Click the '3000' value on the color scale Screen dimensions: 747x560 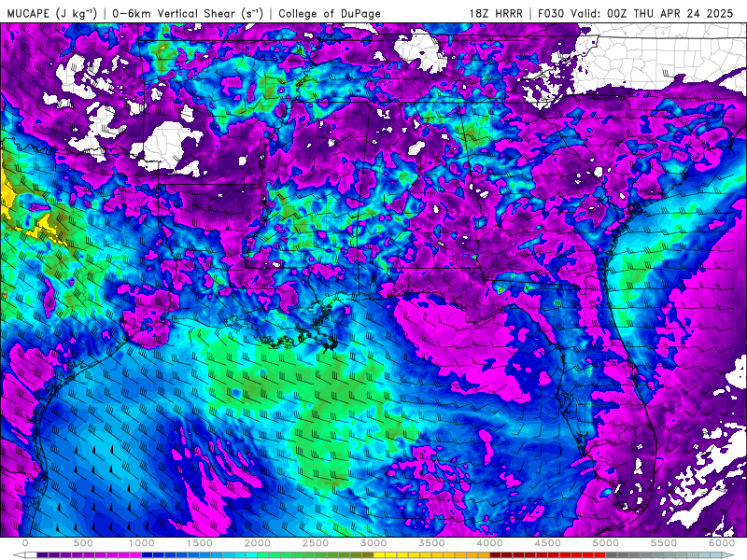point(373,543)
